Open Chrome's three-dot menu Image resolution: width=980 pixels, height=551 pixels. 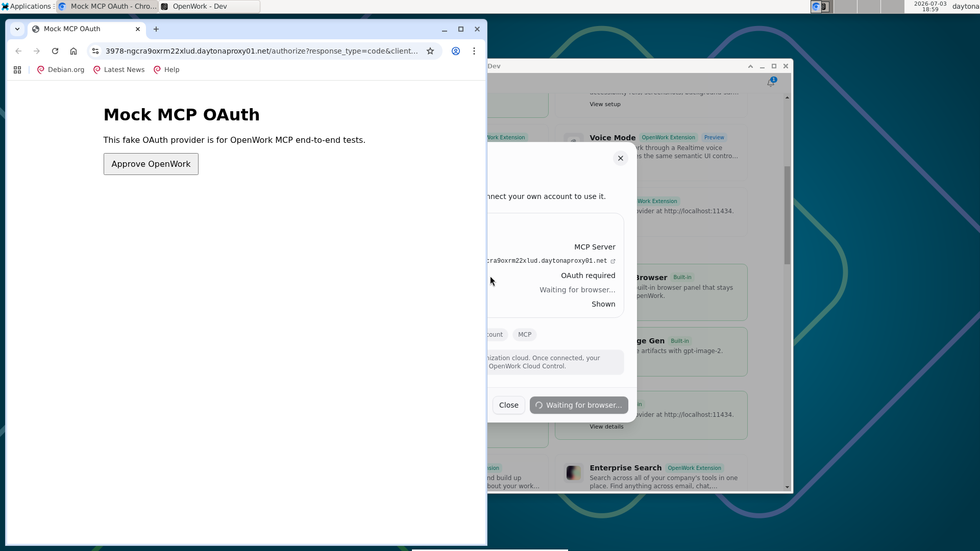[x=474, y=51]
